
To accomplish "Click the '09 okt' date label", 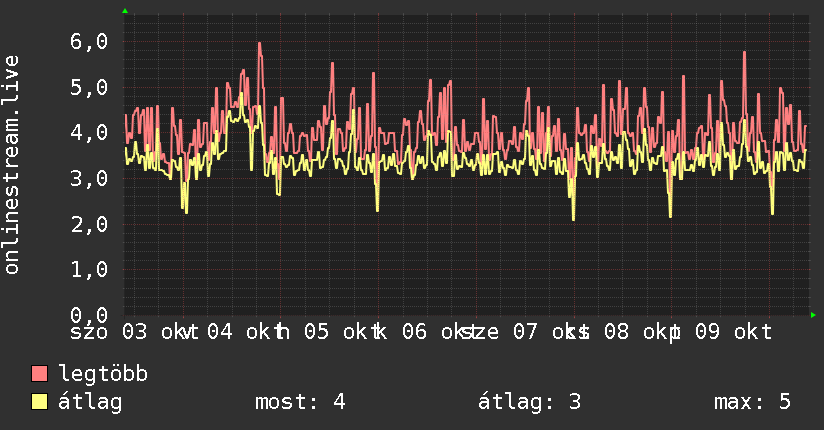I will click(734, 332).
